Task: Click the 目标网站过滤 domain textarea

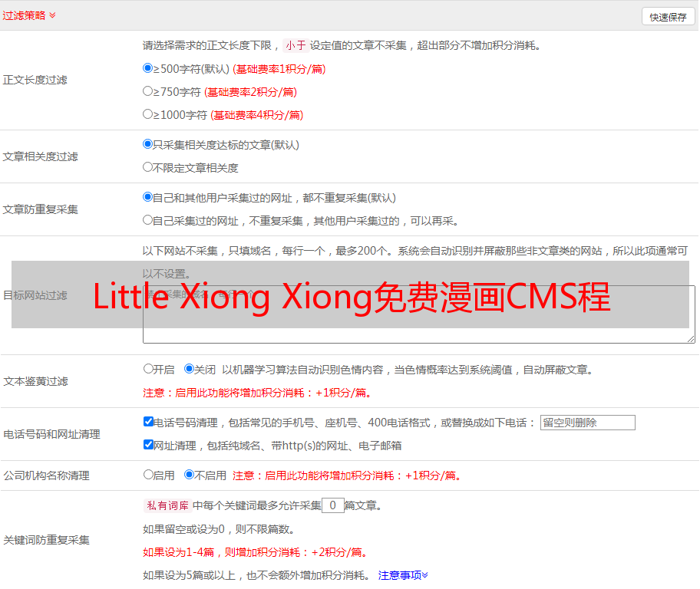Action: (x=419, y=314)
